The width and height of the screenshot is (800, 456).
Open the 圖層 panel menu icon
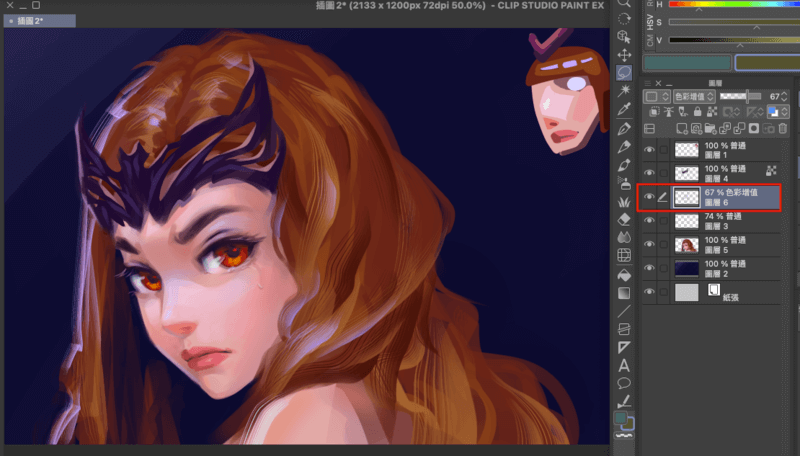click(648, 83)
